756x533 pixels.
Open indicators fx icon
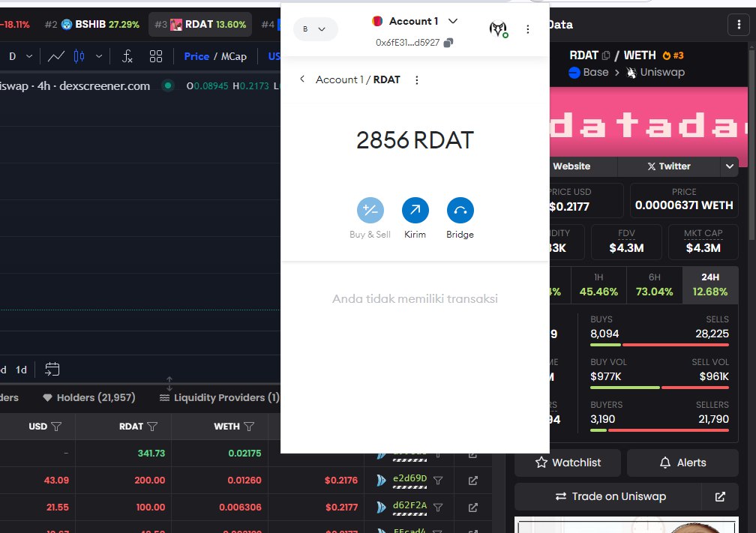pyautogui.click(x=127, y=56)
